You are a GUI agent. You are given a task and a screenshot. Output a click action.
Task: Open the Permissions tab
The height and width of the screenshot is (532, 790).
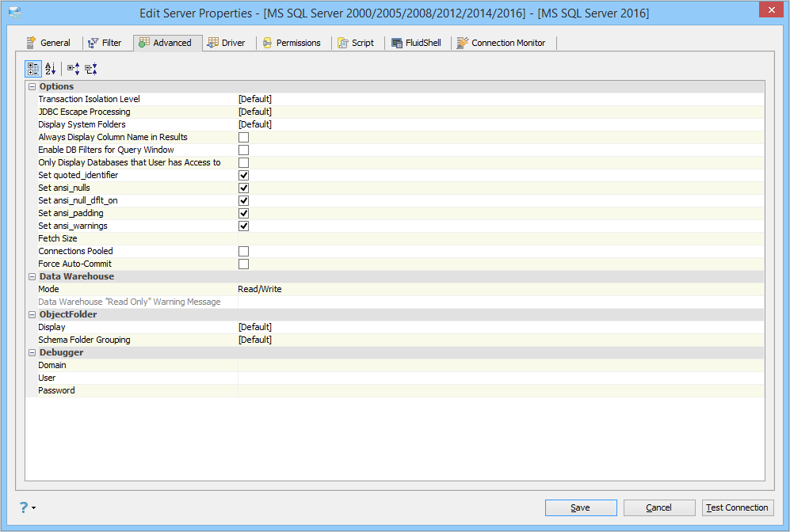pyautogui.click(x=292, y=43)
